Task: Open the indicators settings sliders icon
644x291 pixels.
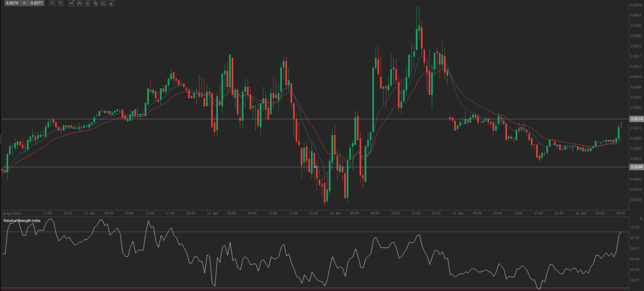Action: [88, 3]
